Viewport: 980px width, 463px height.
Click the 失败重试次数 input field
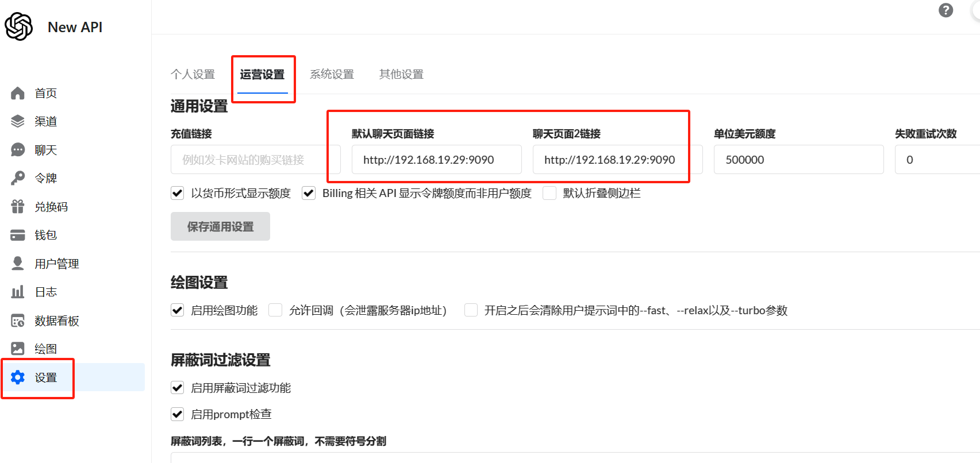[937, 160]
